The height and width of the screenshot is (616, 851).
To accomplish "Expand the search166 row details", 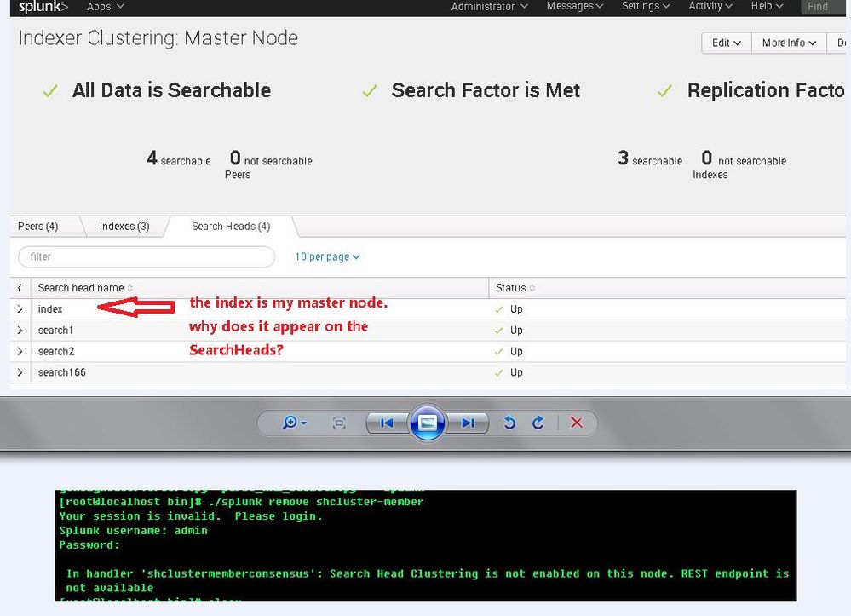I will (20, 373).
